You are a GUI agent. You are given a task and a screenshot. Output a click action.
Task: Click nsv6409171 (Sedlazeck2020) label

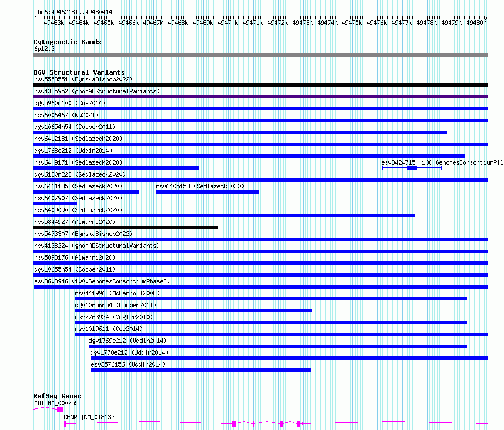tap(78, 162)
